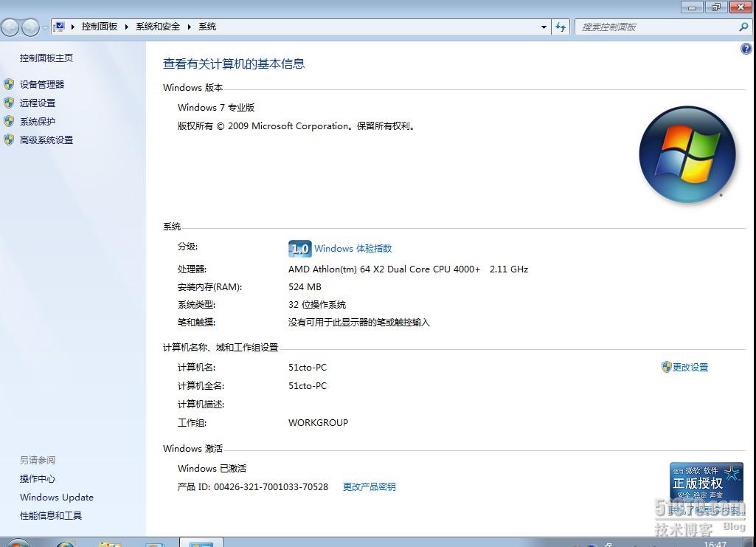
Task: Open help with the blue question icon
Action: click(x=746, y=49)
